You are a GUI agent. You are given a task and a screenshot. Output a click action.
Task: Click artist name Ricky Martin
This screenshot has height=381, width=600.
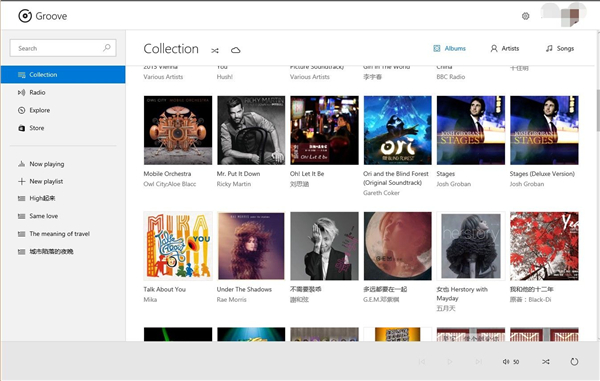(234, 184)
